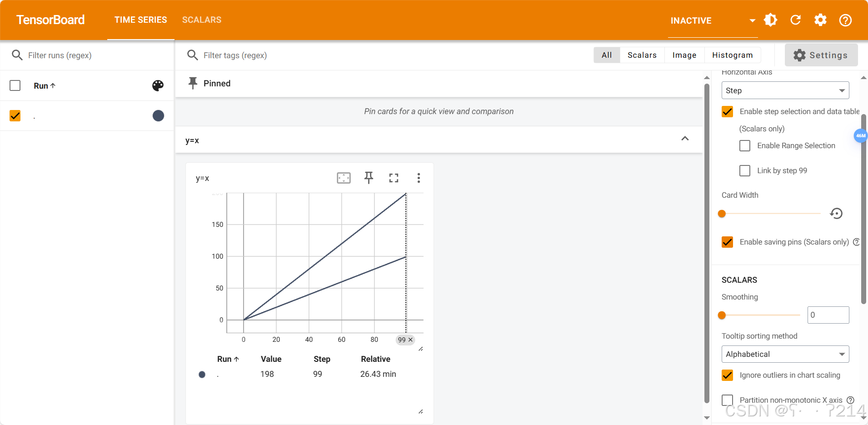Toggle full size for y=x card

click(x=394, y=178)
